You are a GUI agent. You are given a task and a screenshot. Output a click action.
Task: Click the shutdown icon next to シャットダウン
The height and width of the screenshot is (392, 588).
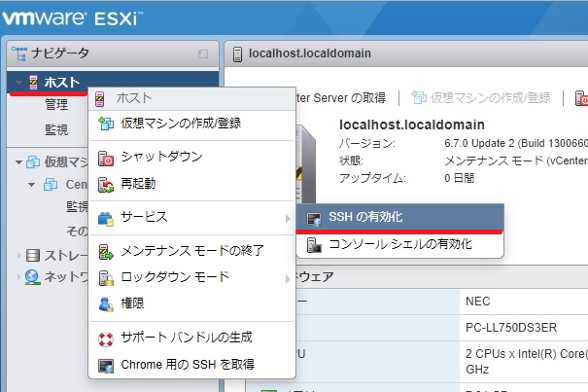[106, 159]
